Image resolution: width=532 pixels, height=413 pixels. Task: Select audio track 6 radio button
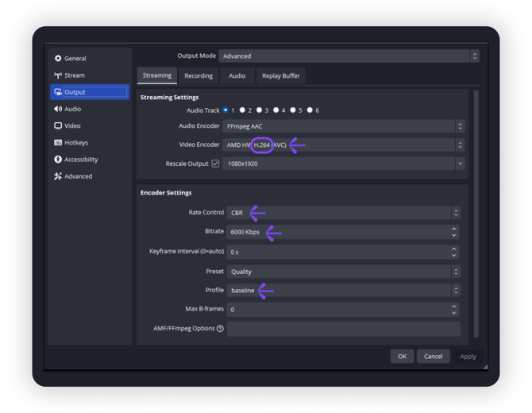coord(310,110)
